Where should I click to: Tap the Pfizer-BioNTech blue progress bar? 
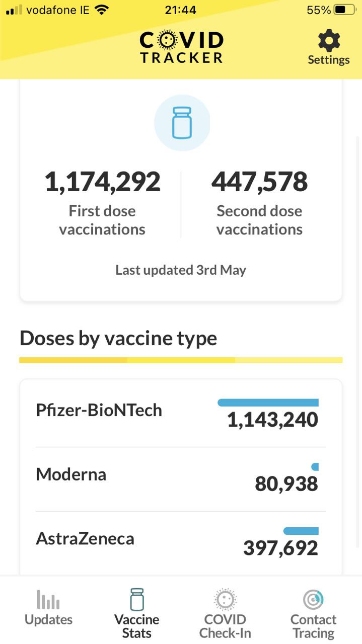pyautogui.click(x=268, y=403)
